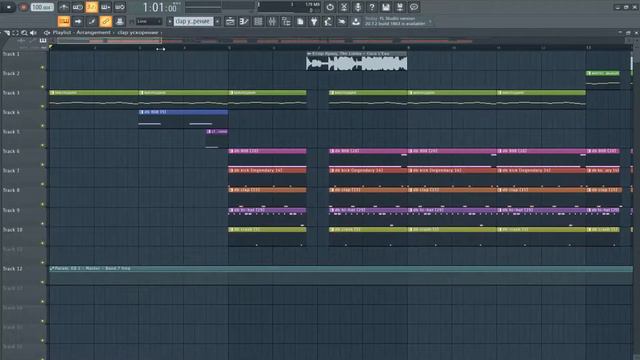Open the render audio clock icon

click(x=330, y=7)
